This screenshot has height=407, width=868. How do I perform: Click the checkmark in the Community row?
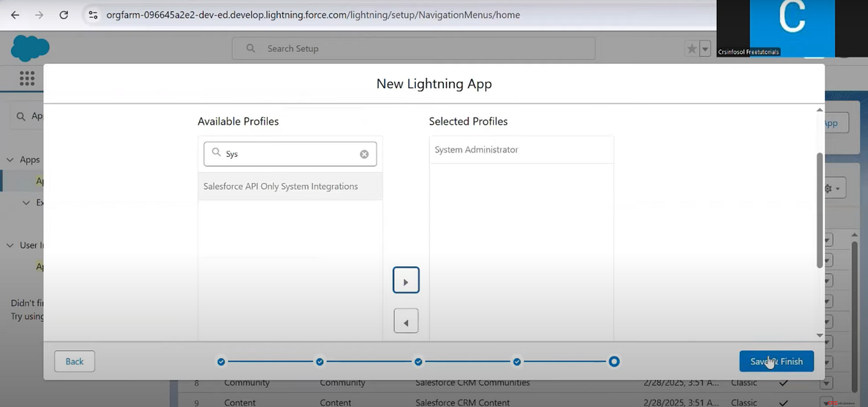[x=784, y=383]
